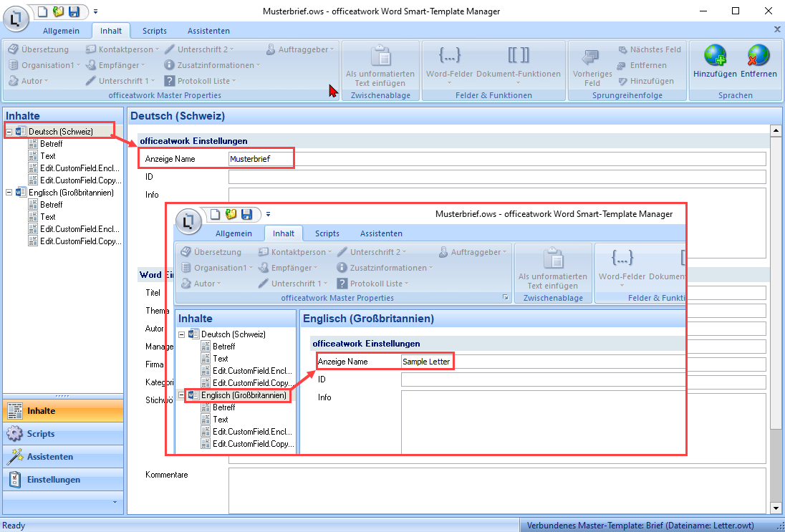
Task: Collapse the Deutsch (Schweiz) node in the left-edge tree
Action: pyautogui.click(x=9, y=132)
